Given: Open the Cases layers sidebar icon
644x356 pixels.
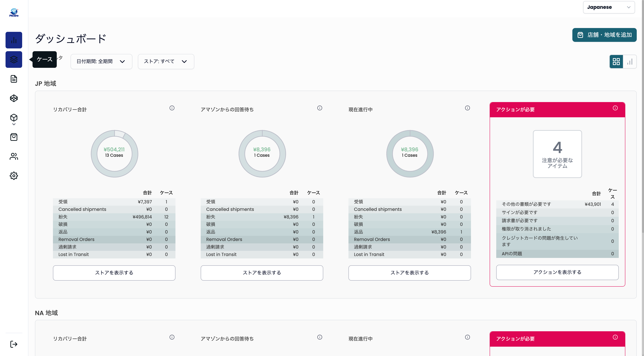Looking at the screenshot, I should coord(14,60).
